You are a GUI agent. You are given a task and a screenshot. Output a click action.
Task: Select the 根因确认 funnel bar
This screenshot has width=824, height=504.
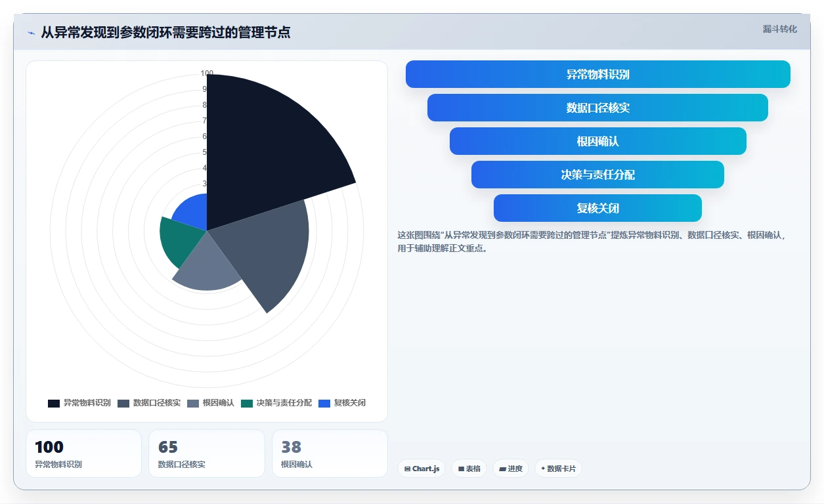597,141
